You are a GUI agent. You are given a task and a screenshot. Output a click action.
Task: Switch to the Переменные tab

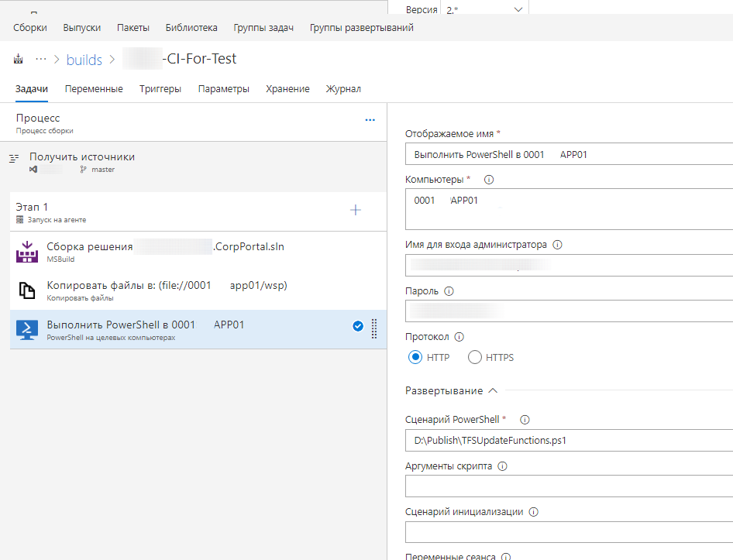[94, 89]
